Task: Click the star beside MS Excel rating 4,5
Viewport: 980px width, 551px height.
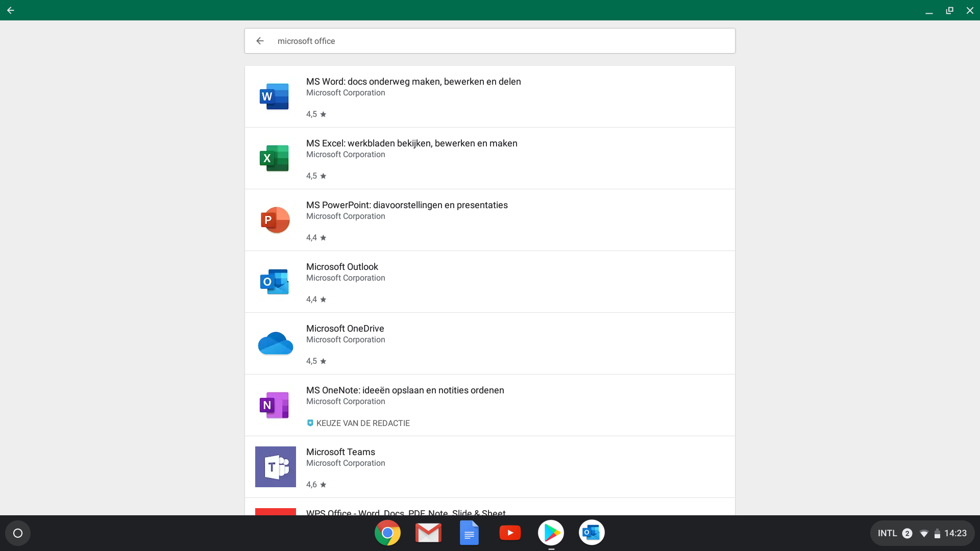Action: click(323, 176)
